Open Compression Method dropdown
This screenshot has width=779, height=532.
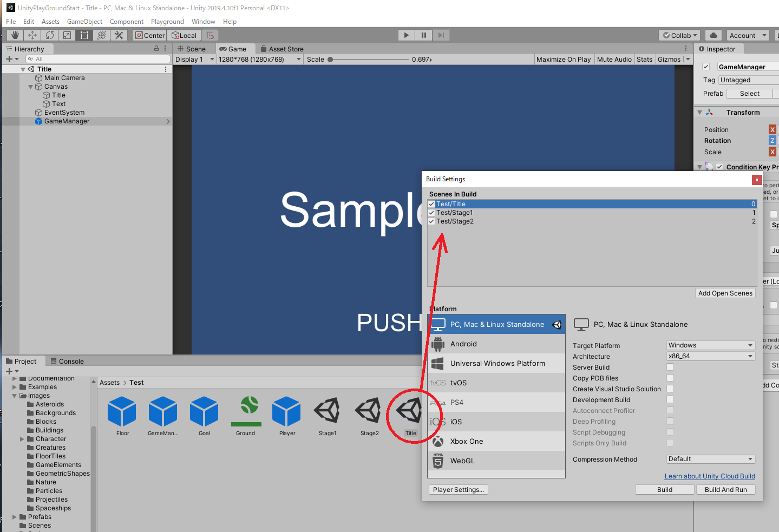point(711,459)
